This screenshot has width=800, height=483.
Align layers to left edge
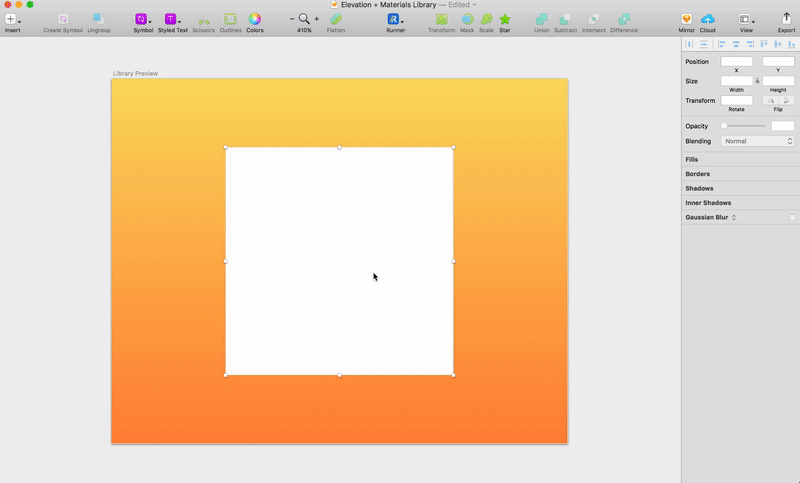coord(722,44)
